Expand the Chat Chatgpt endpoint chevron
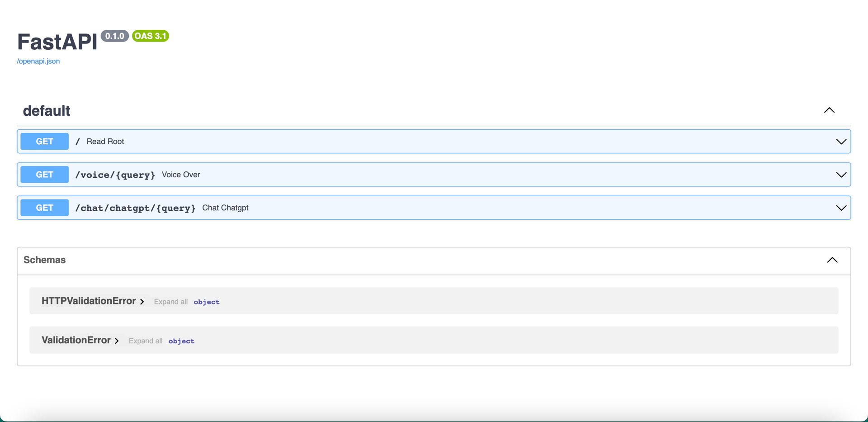This screenshot has height=422, width=868. click(841, 208)
